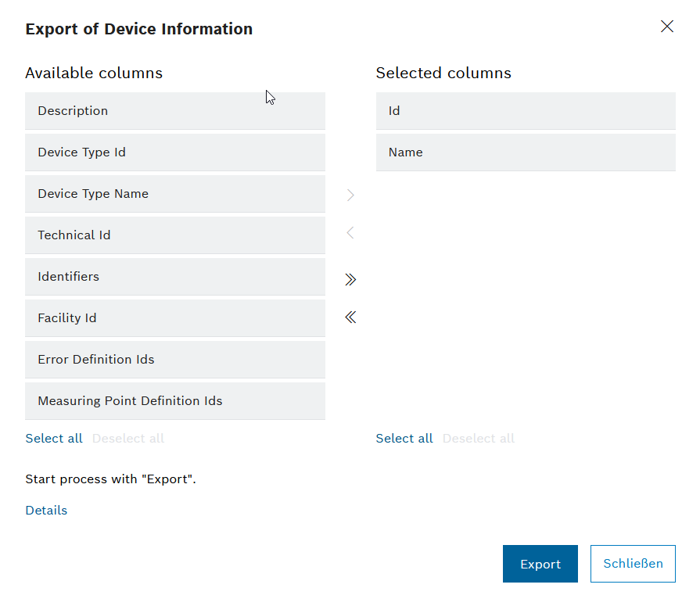Close the dialog with the X icon

666,26
